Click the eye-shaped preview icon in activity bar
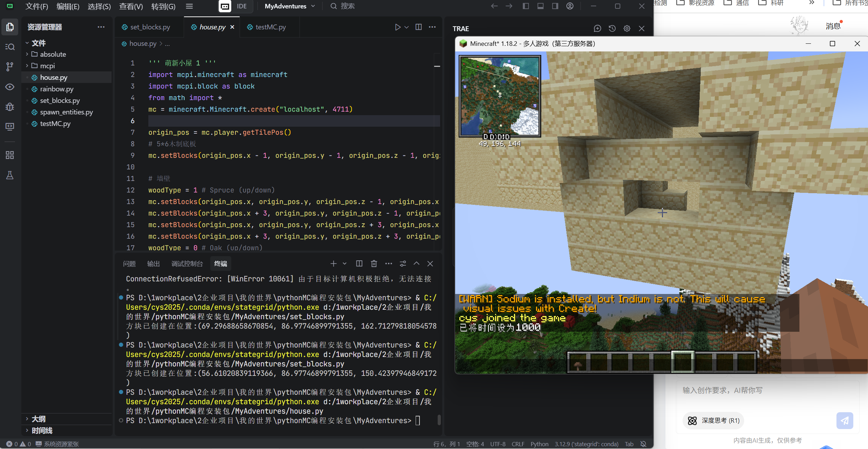This screenshot has width=868, height=449. [10, 87]
